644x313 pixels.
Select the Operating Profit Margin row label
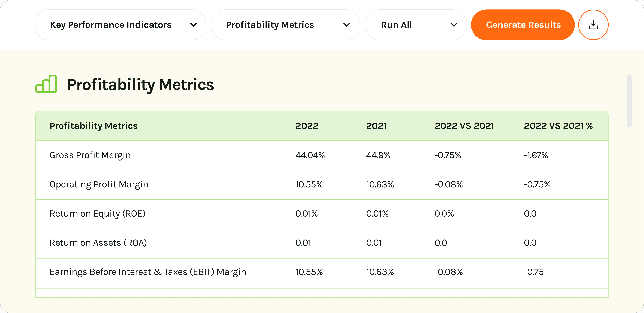pyautogui.click(x=99, y=185)
